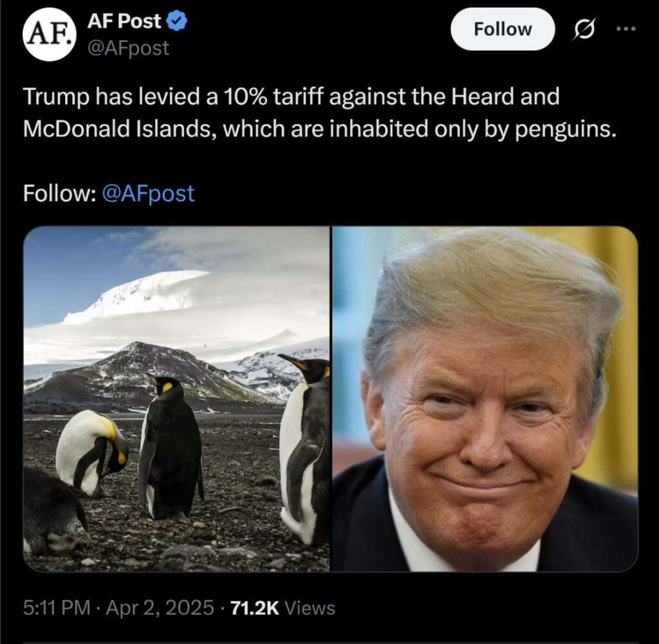Screen dimensions: 659x644
Task: Select the tweet text about tariff
Action: [x=319, y=113]
